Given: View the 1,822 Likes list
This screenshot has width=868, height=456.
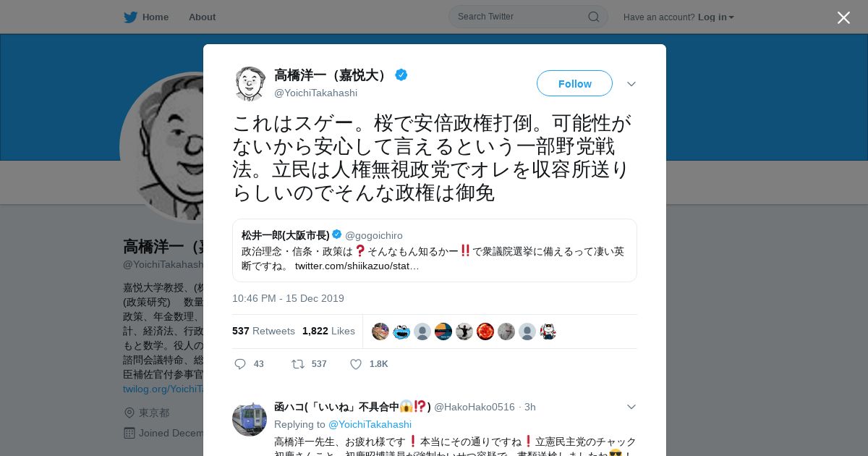Looking at the screenshot, I should click(x=328, y=331).
